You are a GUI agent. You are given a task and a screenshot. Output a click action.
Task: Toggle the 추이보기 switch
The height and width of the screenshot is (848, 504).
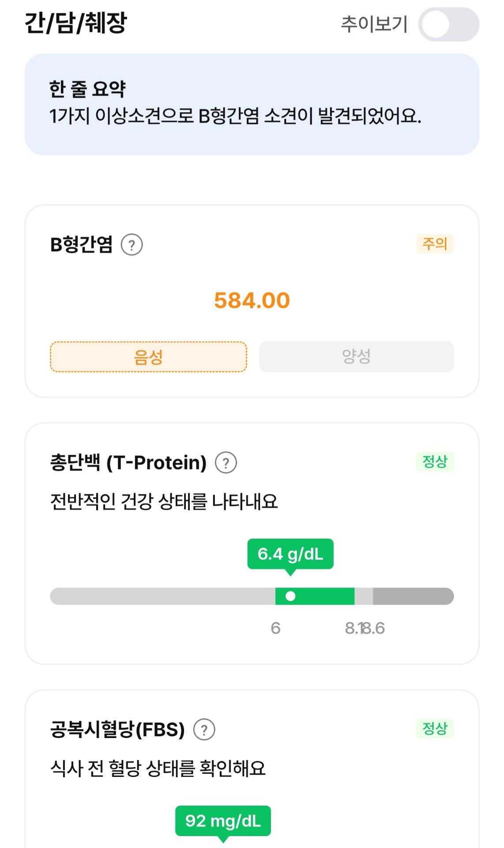(x=448, y=24)
